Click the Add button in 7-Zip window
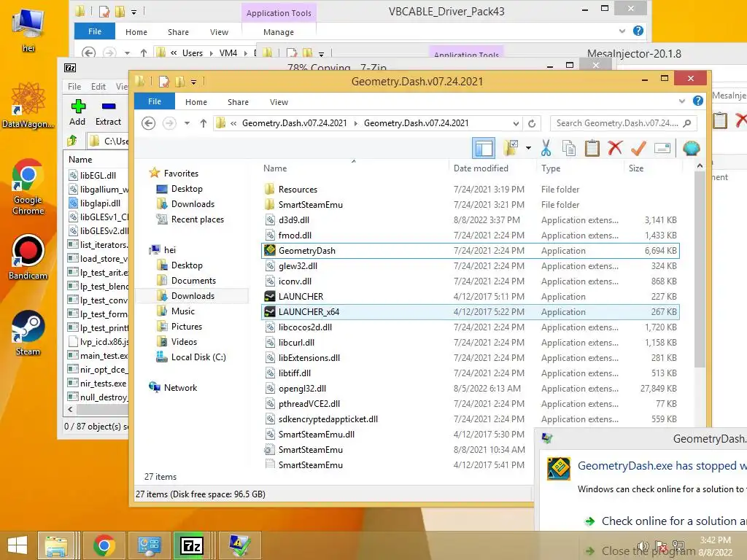The height and width of the screenshot is (560, 747). click(x=77, y=113)
